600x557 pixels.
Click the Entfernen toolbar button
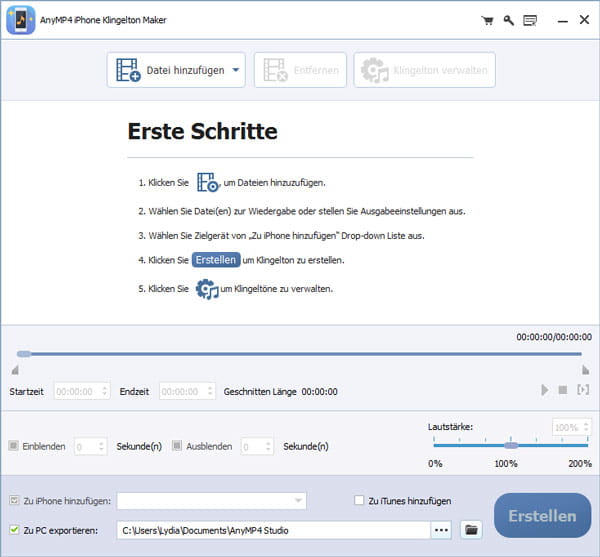(x=301, y=70)
